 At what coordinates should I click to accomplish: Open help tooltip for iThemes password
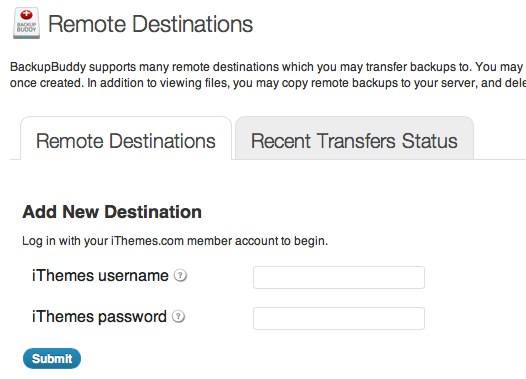(178, 316)
